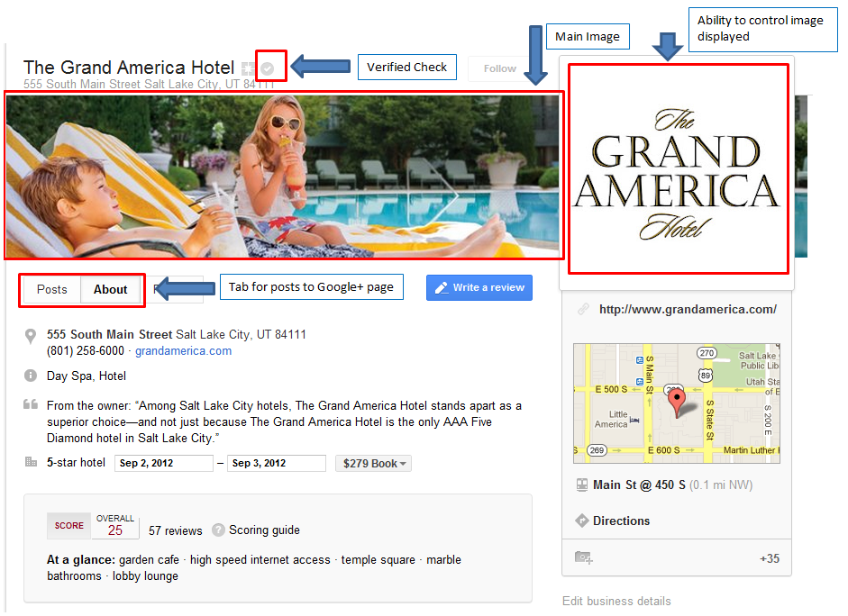Open the grandamerica.com link
848x616 pixels.
pyautogui.click(x=183, y=351)
